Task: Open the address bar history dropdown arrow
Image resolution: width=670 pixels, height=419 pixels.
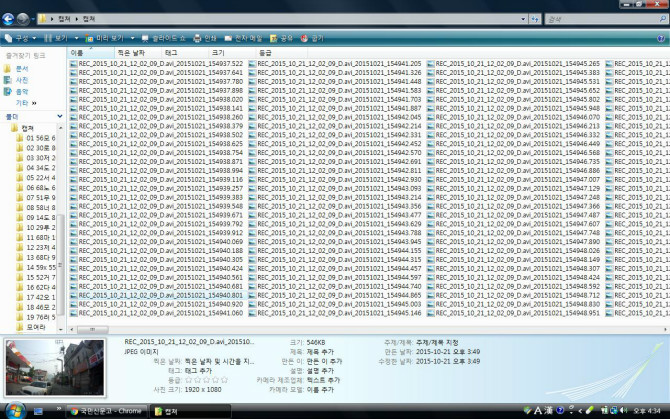Action: pos(523,19)
